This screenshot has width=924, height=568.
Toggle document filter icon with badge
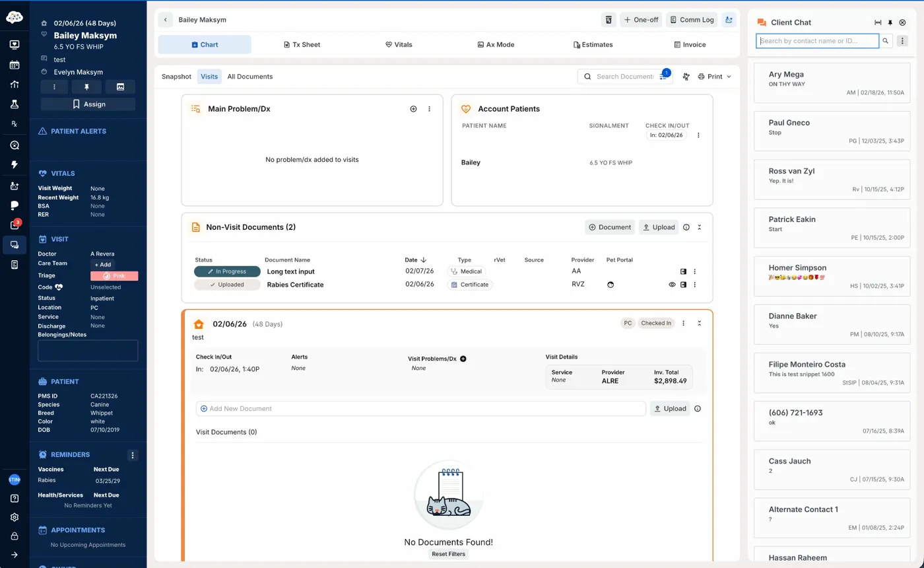(x=663, y=77)
